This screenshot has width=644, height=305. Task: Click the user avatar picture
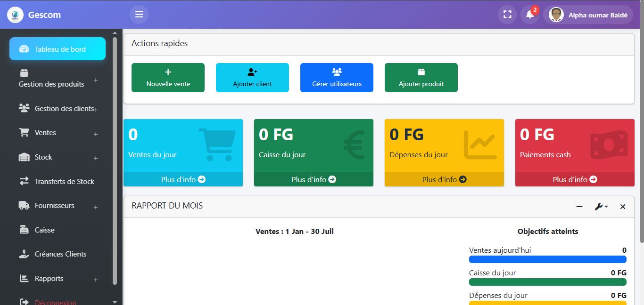(x=556, y=15)
